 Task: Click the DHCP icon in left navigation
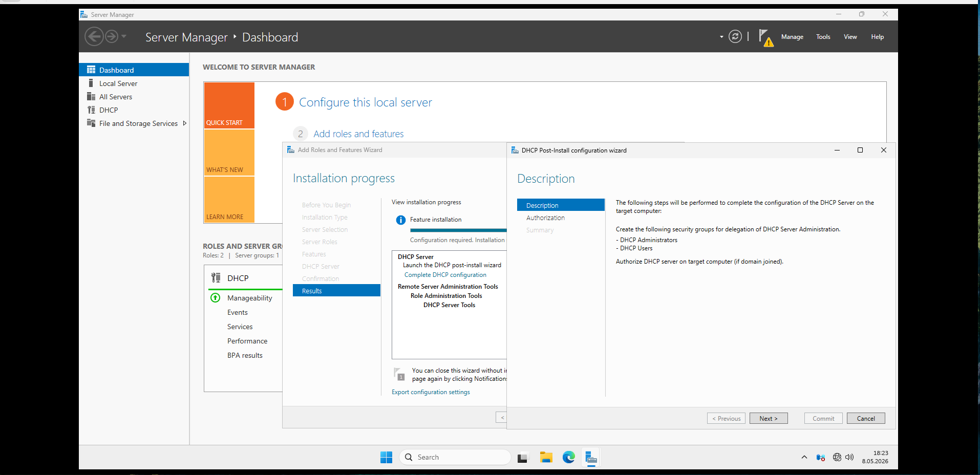[x=91, y=110]
